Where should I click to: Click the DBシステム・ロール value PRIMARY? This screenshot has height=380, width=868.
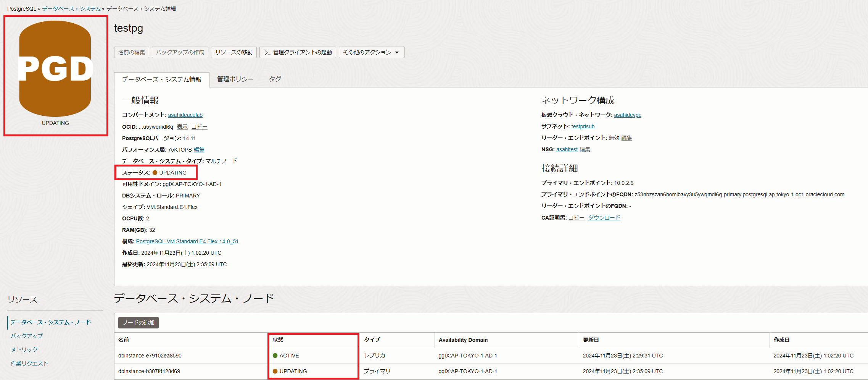tap(188, 196)
